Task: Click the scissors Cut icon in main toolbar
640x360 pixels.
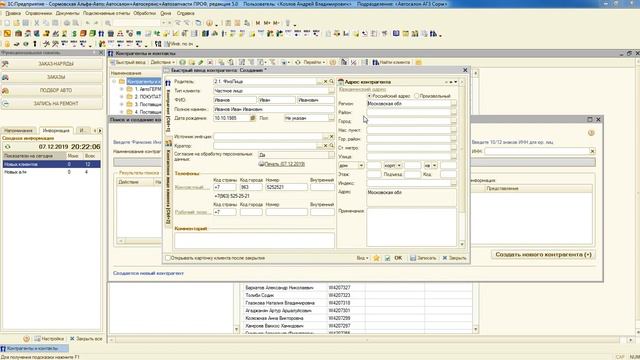Action: [37, 23]
